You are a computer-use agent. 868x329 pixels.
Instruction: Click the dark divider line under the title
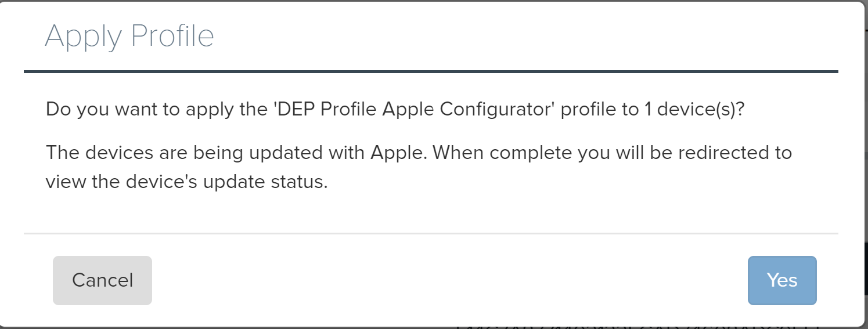431,71
